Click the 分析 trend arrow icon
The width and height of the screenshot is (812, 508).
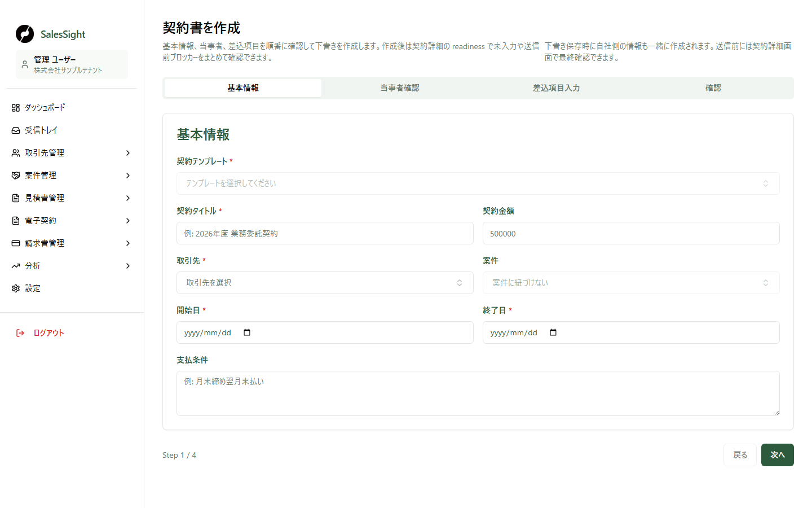[16, 266]
